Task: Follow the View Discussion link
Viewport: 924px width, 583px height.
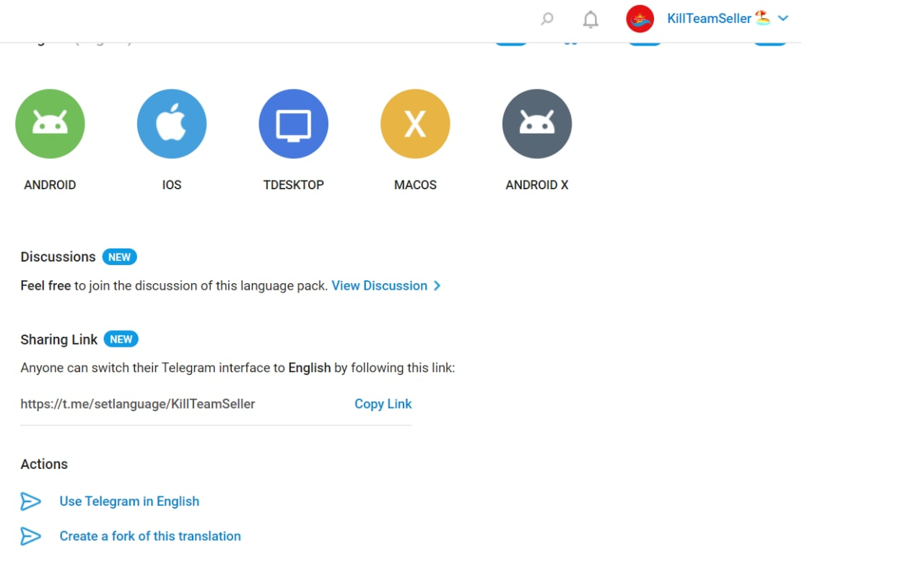Action: coord(379,285)
